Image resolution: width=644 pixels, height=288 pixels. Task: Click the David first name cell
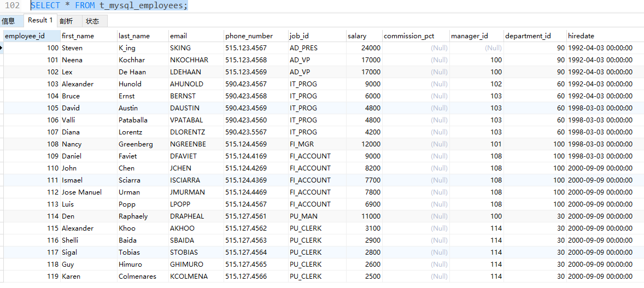pyautogui.click(x=89, y=108)
